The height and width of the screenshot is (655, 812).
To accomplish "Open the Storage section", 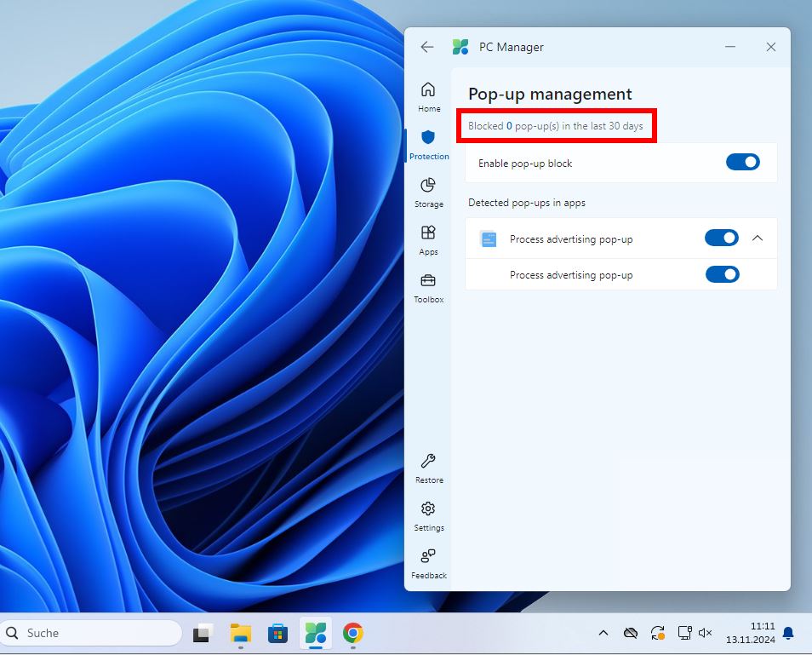I will coord(428,191).
